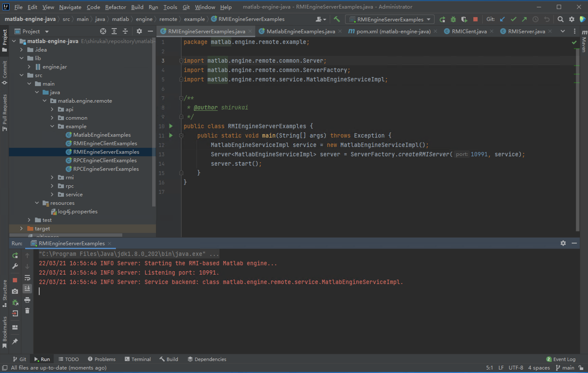The height and width of the screenshot is (373, 588).
Task: Open the Tools menu
Action: click(x=170, y=7)
